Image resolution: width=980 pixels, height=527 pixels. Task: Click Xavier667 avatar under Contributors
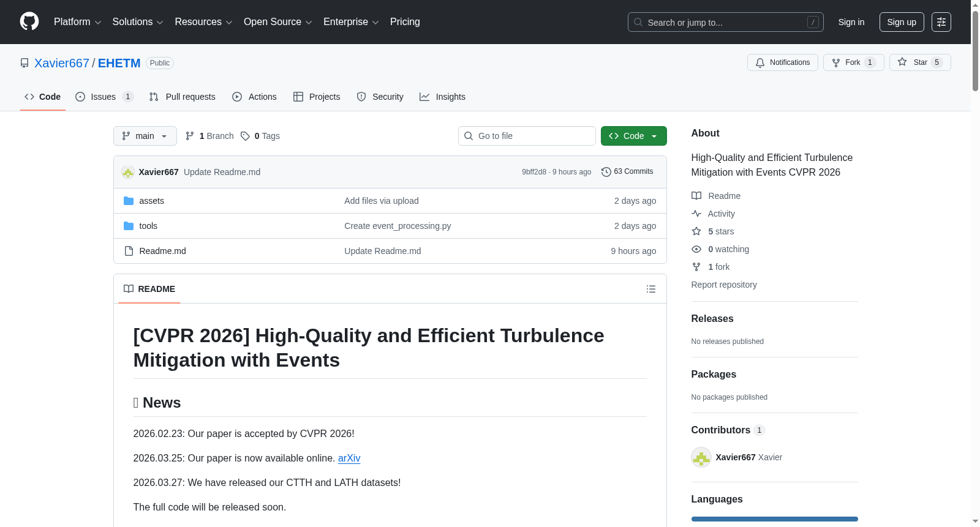701,457
